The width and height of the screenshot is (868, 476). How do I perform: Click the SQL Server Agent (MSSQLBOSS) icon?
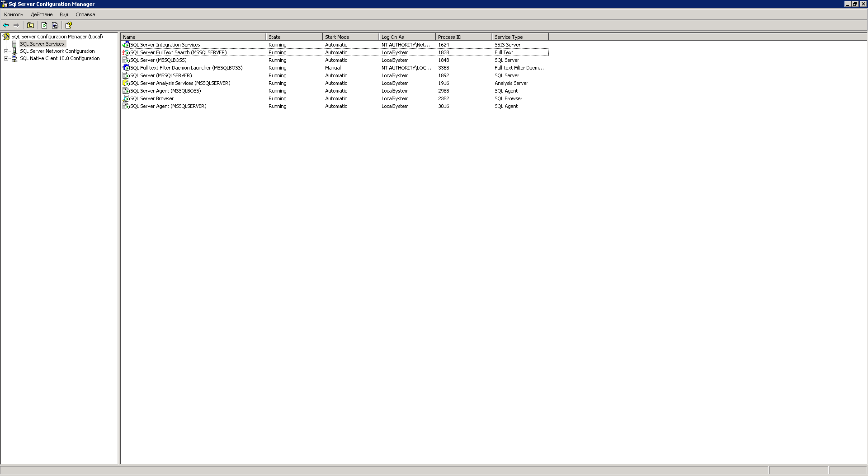[x=126, y=91]
